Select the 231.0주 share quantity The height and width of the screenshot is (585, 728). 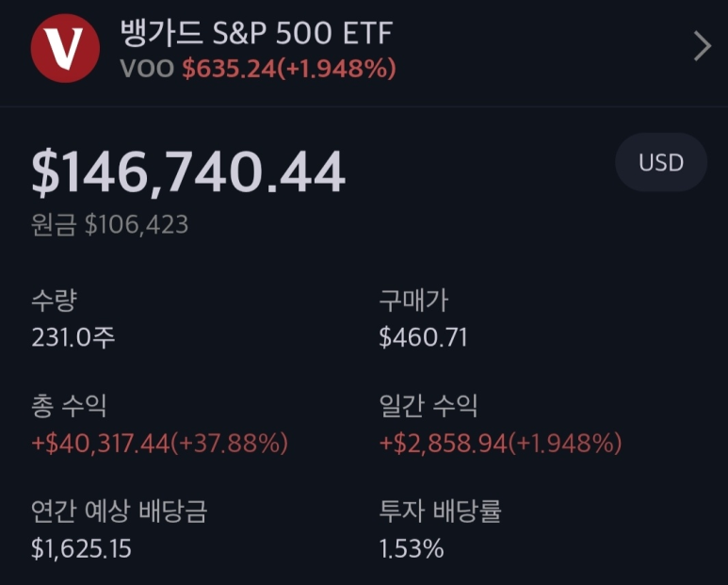pos(73,336)
